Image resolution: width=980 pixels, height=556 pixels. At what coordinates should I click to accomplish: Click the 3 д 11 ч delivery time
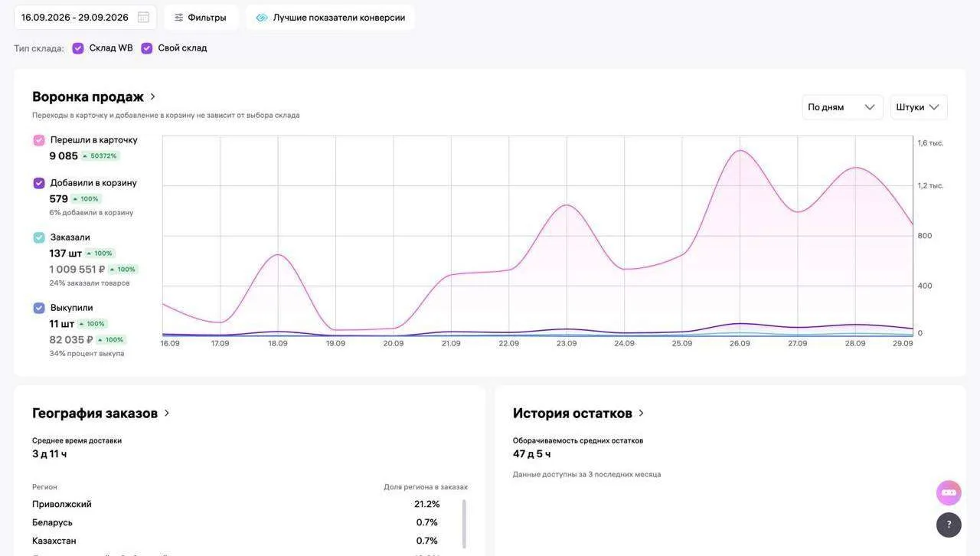coord(50,454)
